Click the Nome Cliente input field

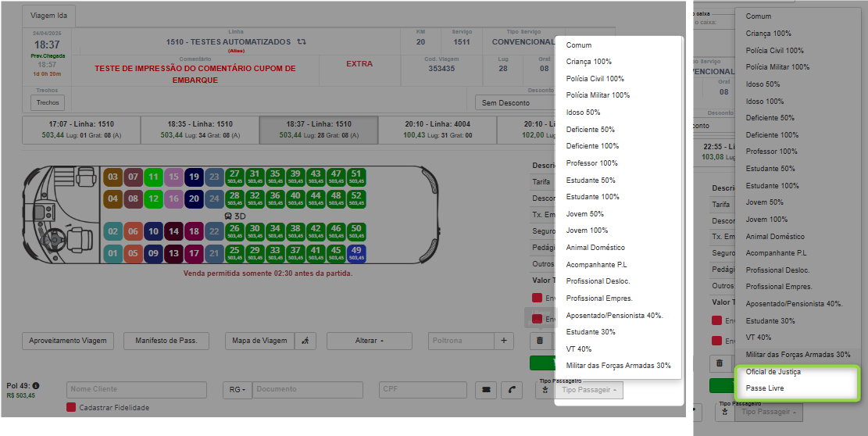137,390
